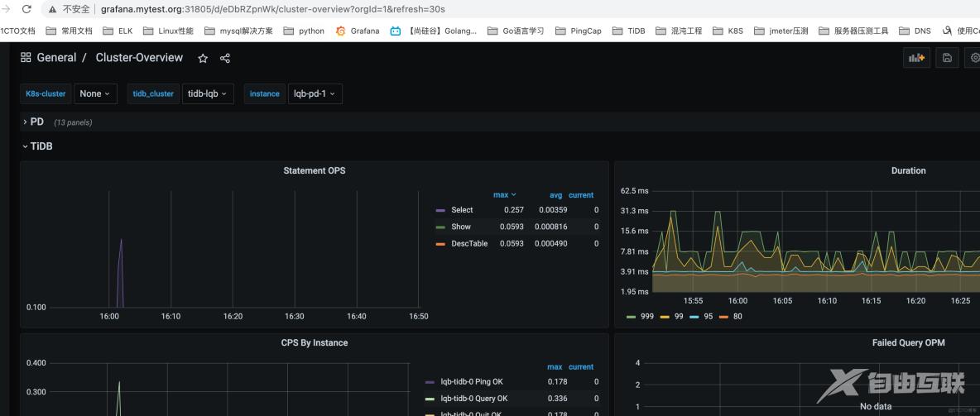Click the green Show series color swatch
Screen dimensions: 980x416
[440, 227]
